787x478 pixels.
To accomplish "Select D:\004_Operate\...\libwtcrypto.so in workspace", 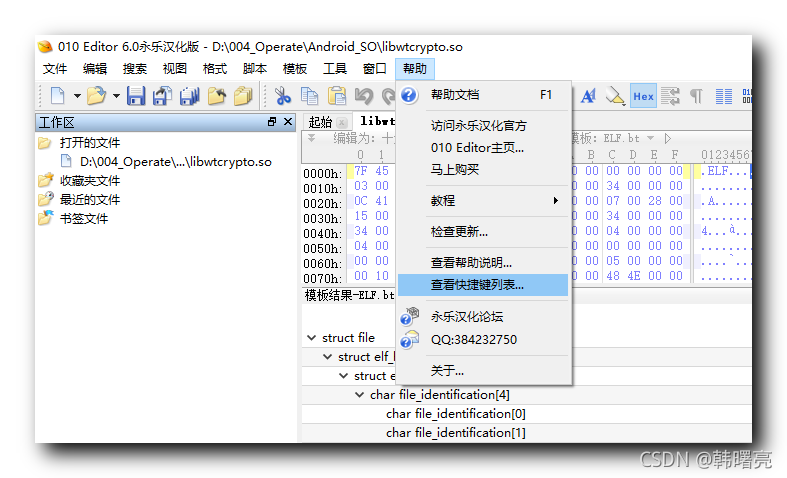I will 176,162.
